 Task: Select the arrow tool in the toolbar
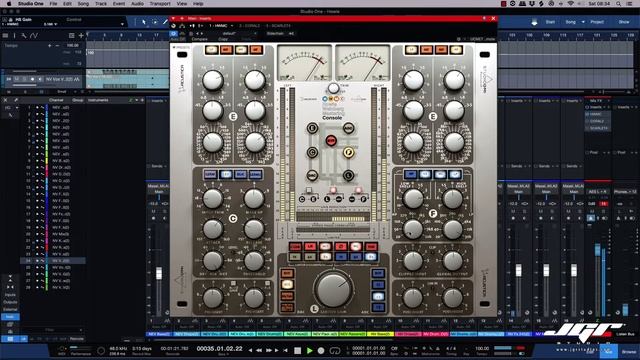click(x=144, y=22)
